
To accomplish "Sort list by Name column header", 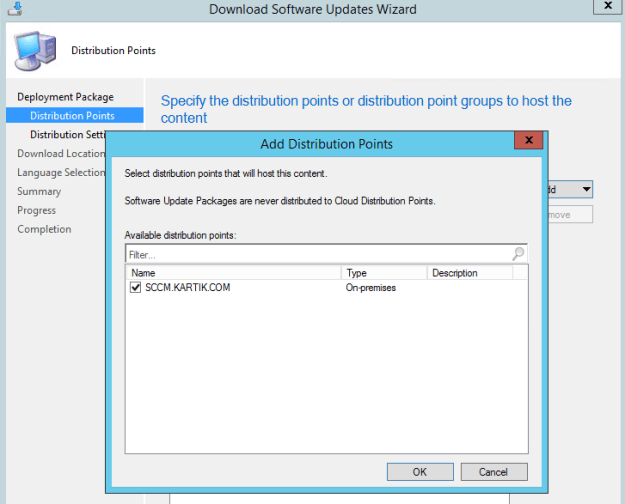I will 234,273.
